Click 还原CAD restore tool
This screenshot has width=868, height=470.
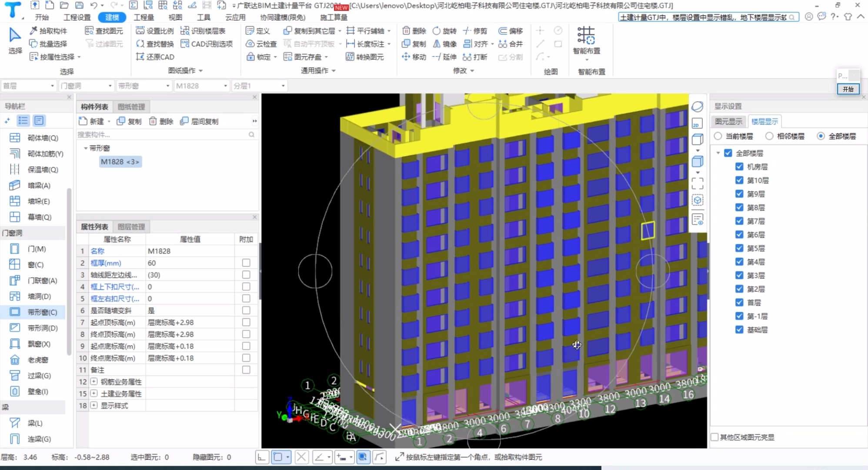click(x=155, y=57)
